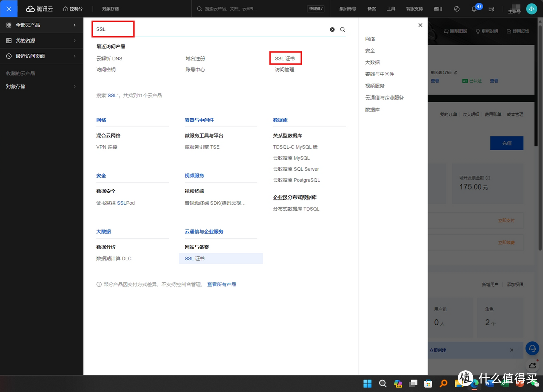Open TDSQL-C MySQL 版 product
The width and height of the screenshot is (543, 392).
(x=295, y=147)
